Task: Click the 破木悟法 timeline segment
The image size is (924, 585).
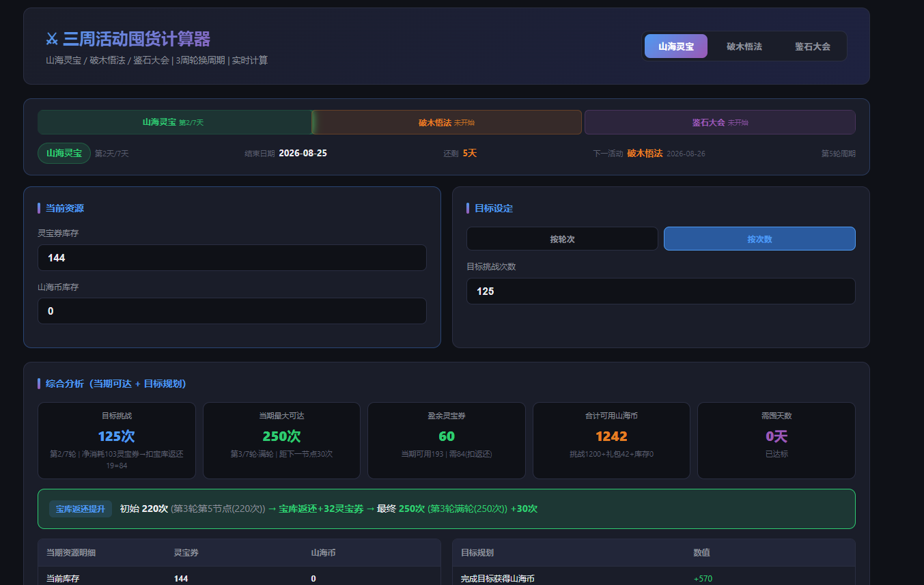Action: pyautogui.click(x=447, y=122)
